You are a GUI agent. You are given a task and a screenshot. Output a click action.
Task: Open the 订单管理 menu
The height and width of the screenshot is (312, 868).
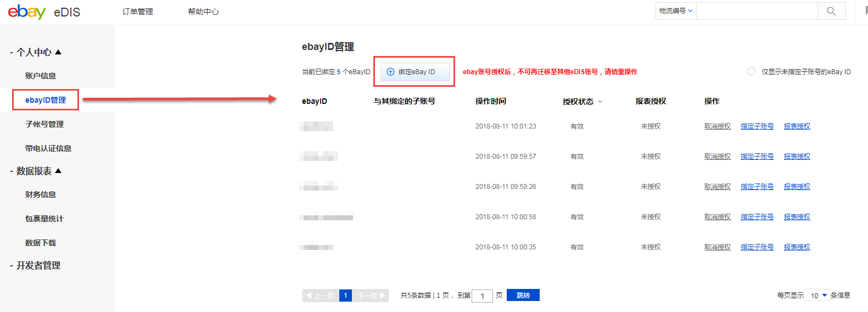(138, 12)
